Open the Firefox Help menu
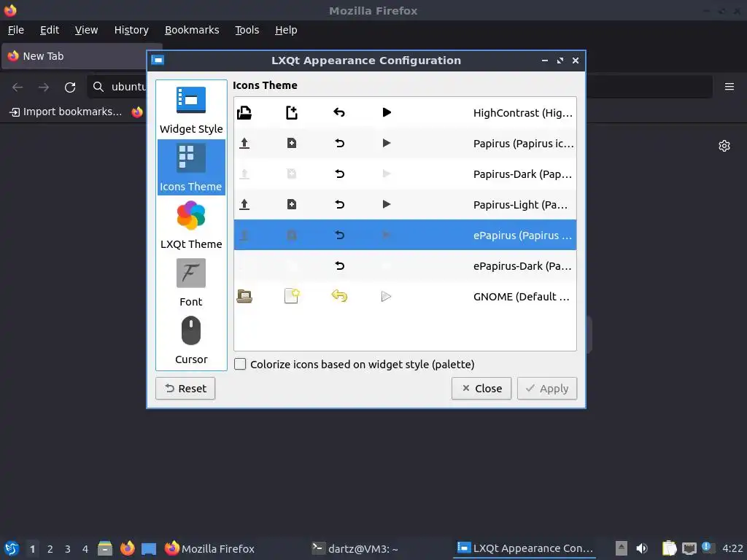This screenshot has width=747, height=560. pos(286,30)
